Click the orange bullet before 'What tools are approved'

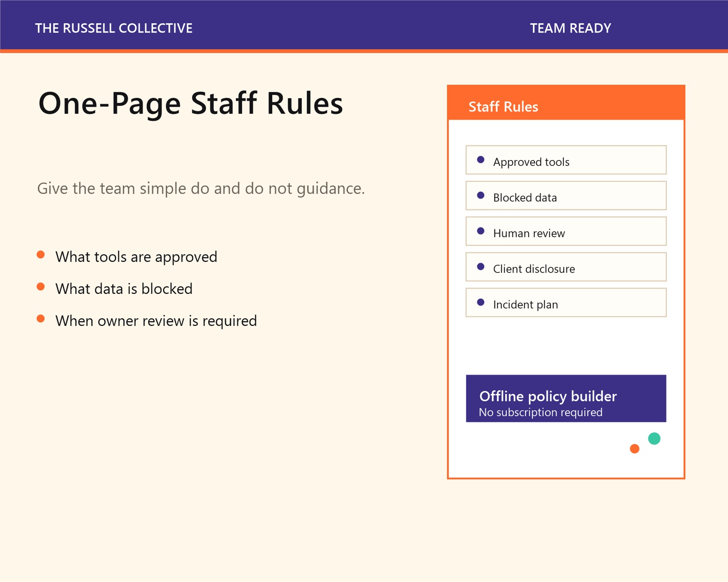click(41, 255)
